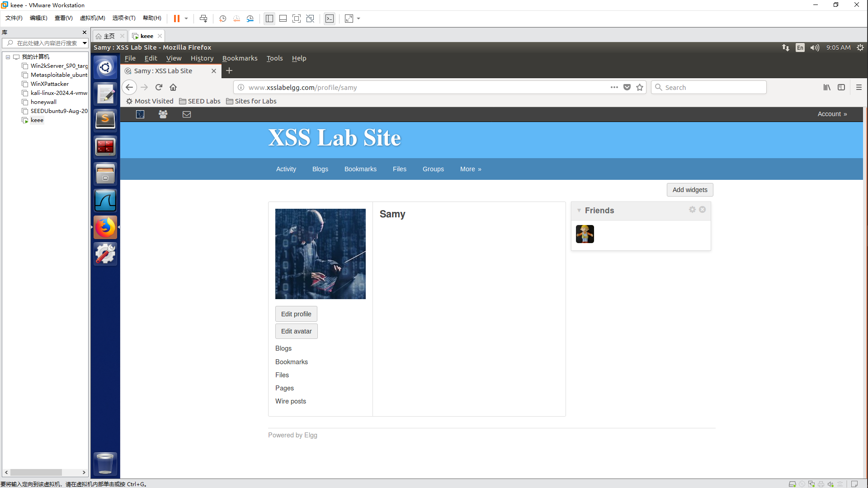Collapse the Friends widget triangle
This screenshot has height=488, width=868.
click(579, 211)
